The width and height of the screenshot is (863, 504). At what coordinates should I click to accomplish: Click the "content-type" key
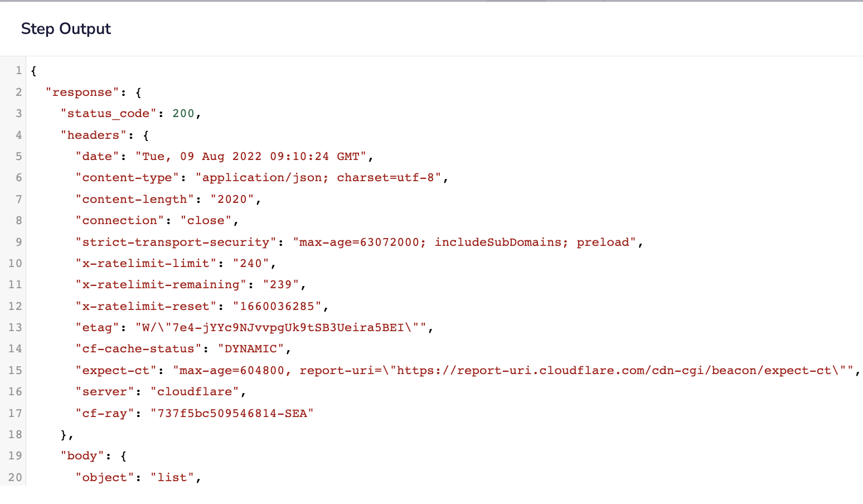point(128,178)
